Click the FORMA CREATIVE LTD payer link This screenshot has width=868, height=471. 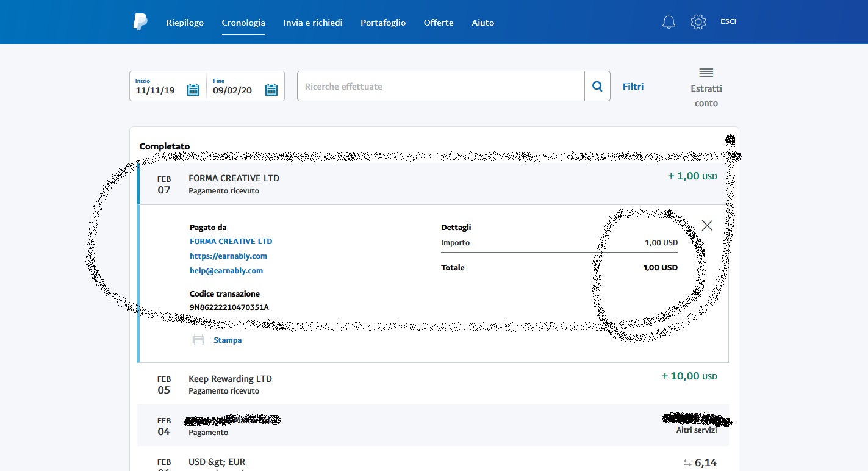coord(231,241)
